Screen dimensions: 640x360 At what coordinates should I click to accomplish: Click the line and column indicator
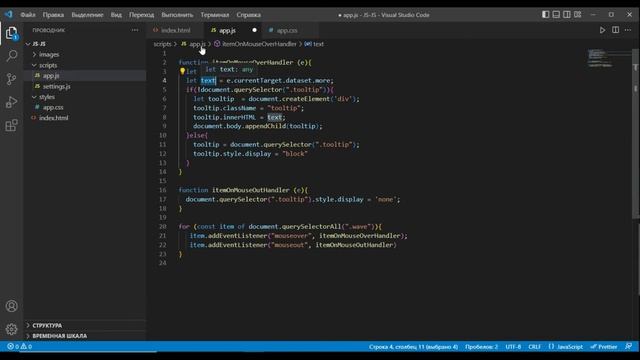[x=413, y=347]
